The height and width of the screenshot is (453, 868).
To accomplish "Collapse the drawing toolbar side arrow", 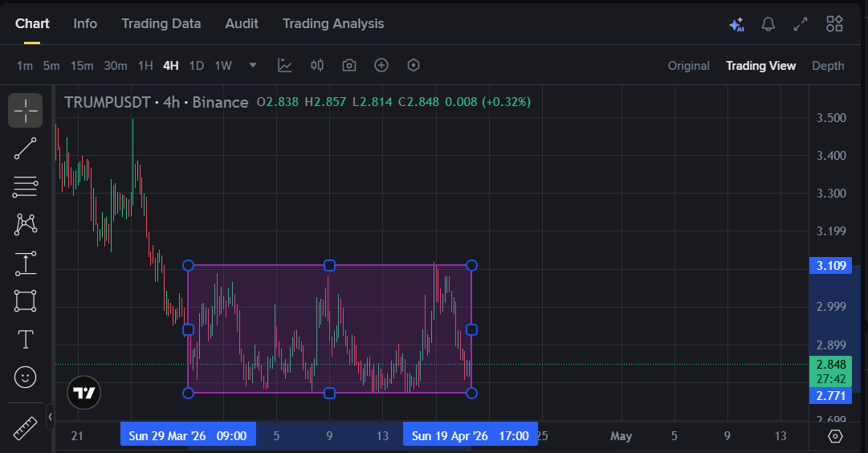I will point(51,416).
